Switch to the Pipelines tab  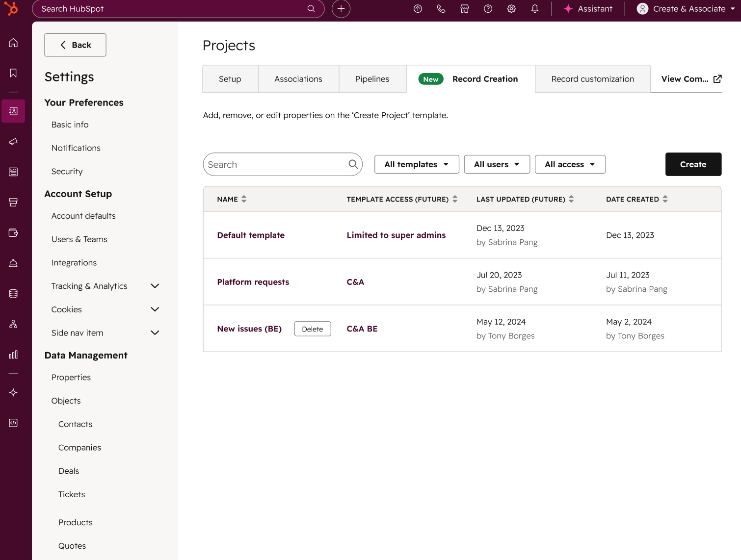click(372, 79)
